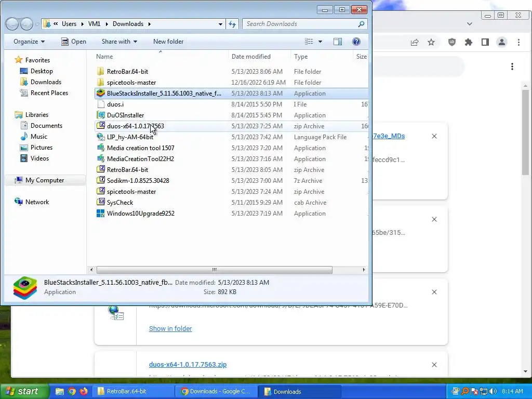Screen dimensions: 532x399
Task: Select My Computer in navigation pane
Action: pyautogui.click(x=45, y=180)
